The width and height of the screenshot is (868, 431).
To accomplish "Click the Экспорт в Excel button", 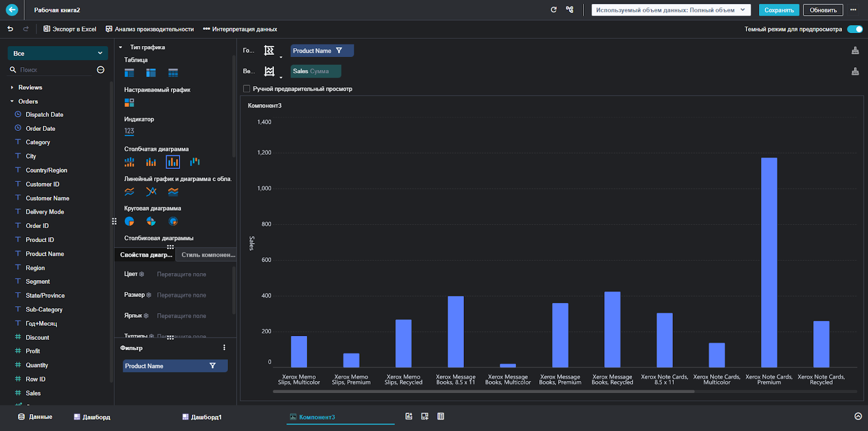I will 70,29.
